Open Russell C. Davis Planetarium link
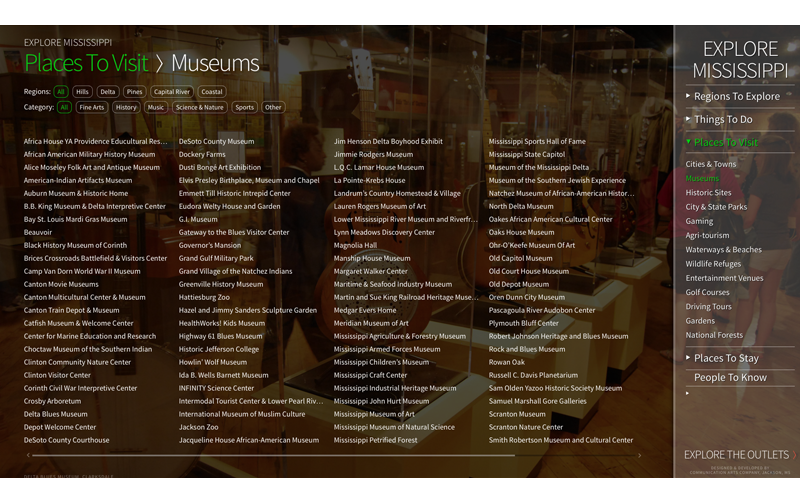Viewport: 800px width, 500px height. pos(533,375)
